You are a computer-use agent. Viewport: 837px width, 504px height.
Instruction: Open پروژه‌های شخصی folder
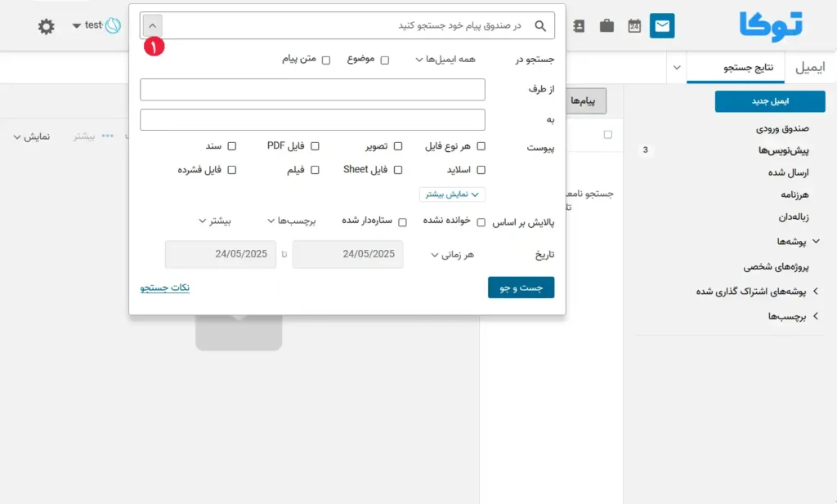click(777, 267)
